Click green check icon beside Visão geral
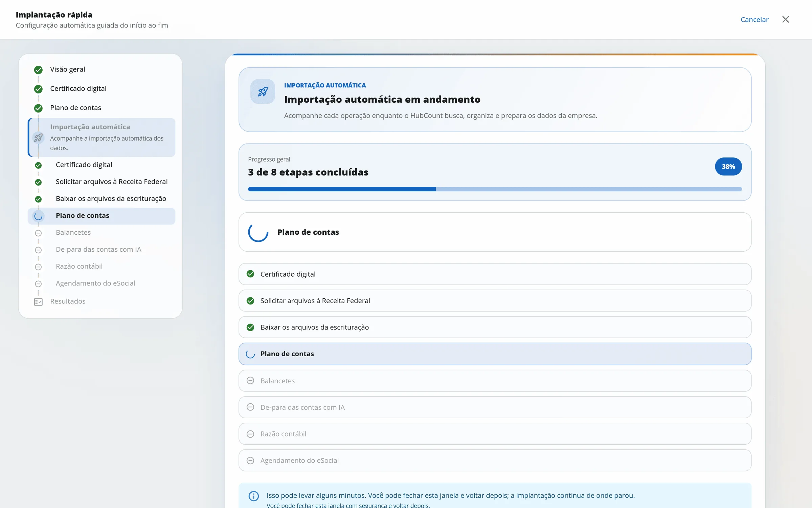Image resolution: width=812 pixels, height=508 pixels. click(x=38, y=70)
